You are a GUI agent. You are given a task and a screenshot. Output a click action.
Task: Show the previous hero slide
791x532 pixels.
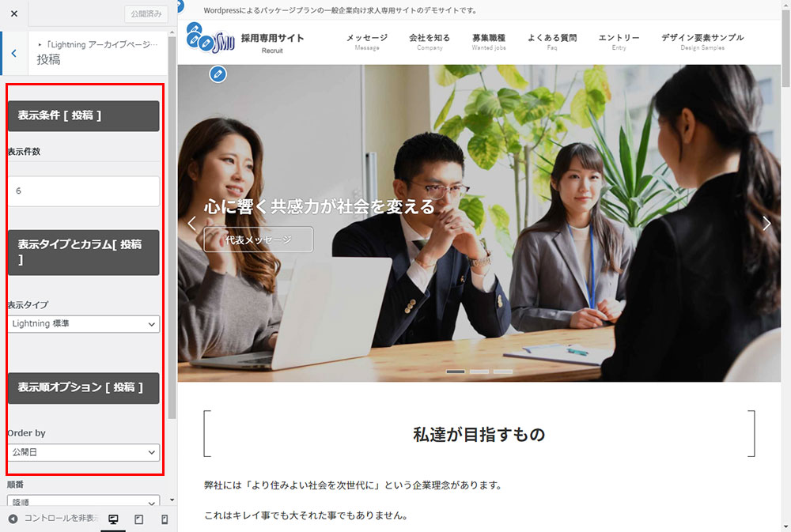tap(191, 224)
